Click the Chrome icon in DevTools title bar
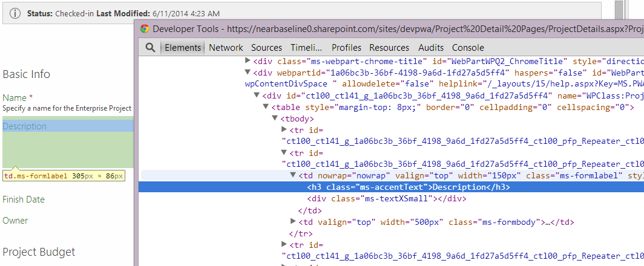Viewport: 644px width, 266px height. point(145,29)
